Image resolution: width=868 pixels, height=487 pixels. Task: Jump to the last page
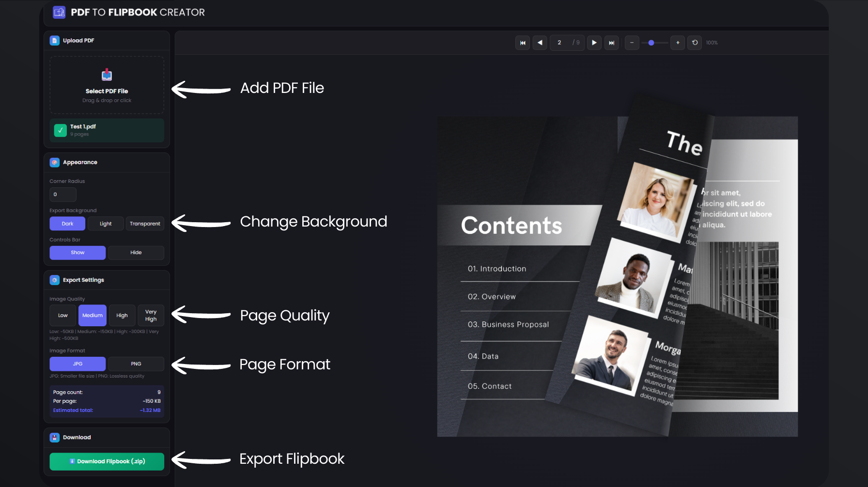[x=612, y=43]
